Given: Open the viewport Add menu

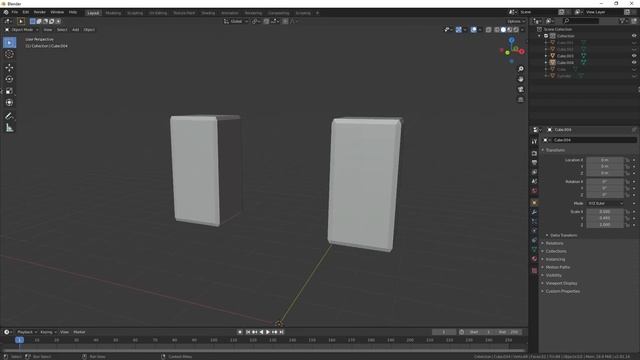Looking at the screenshot, I should click(x=76, y=30).
